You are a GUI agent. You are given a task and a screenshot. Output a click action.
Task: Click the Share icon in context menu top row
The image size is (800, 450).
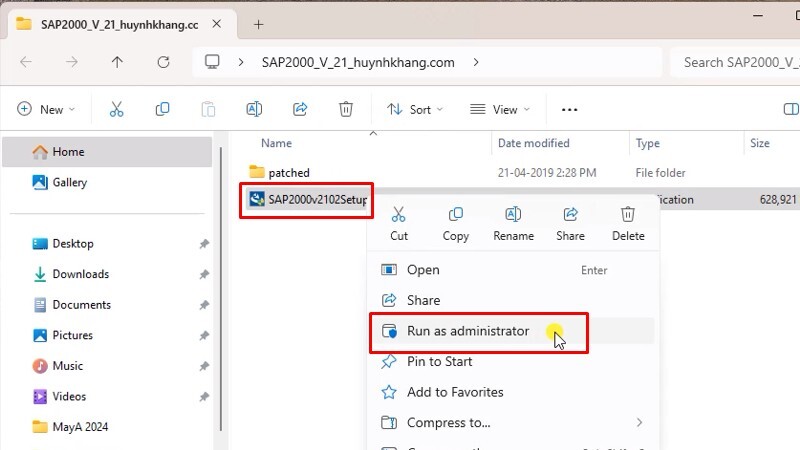click(x=570, y=215)
